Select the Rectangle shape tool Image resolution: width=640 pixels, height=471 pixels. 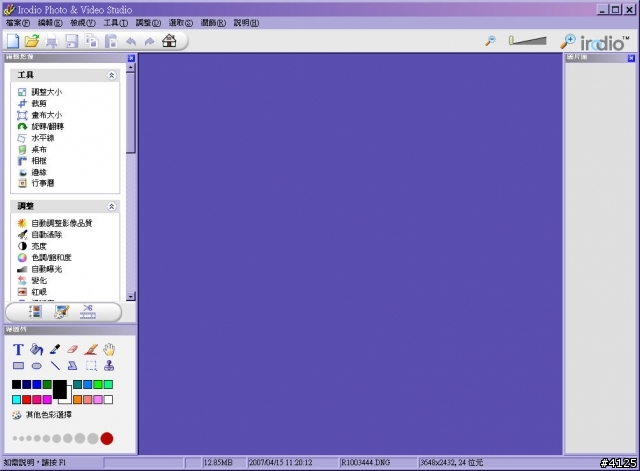pos(18,366)
